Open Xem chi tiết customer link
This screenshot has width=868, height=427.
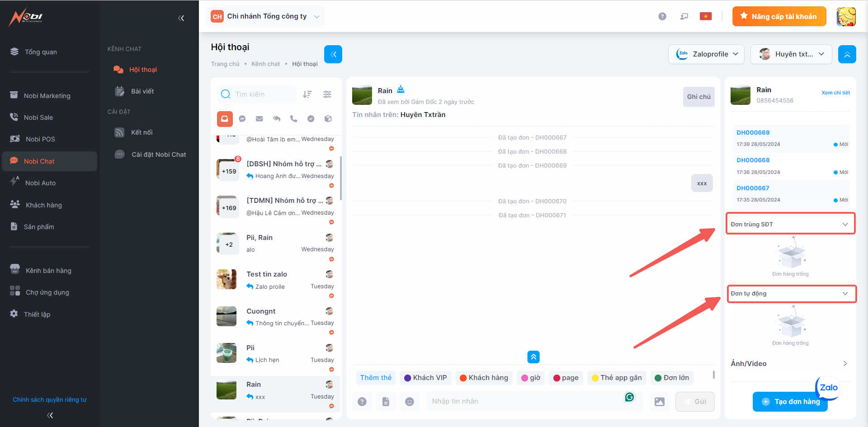[x=835, y=93]
